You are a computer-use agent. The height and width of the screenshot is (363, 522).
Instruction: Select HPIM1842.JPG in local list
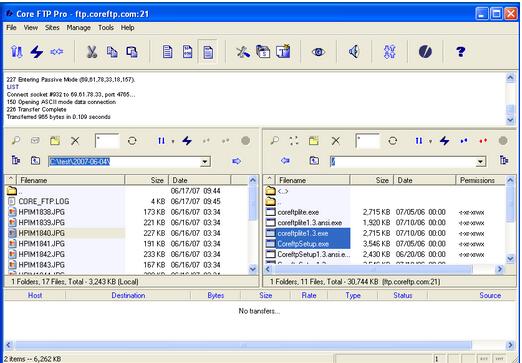click(x=42, y=254)
